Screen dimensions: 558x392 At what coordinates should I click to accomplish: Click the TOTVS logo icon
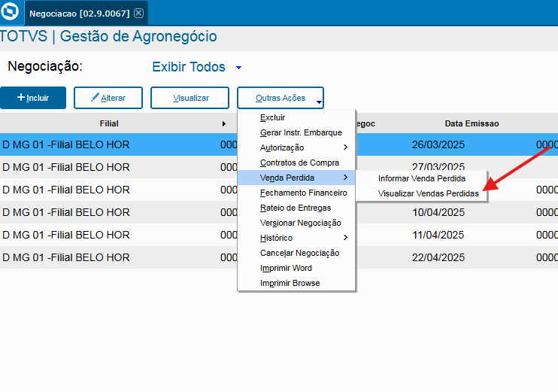click(10, 11)
